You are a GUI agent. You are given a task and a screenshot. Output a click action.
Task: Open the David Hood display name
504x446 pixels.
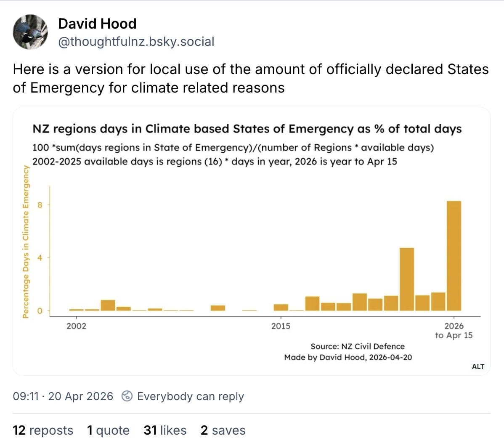[x=97, y=24]
